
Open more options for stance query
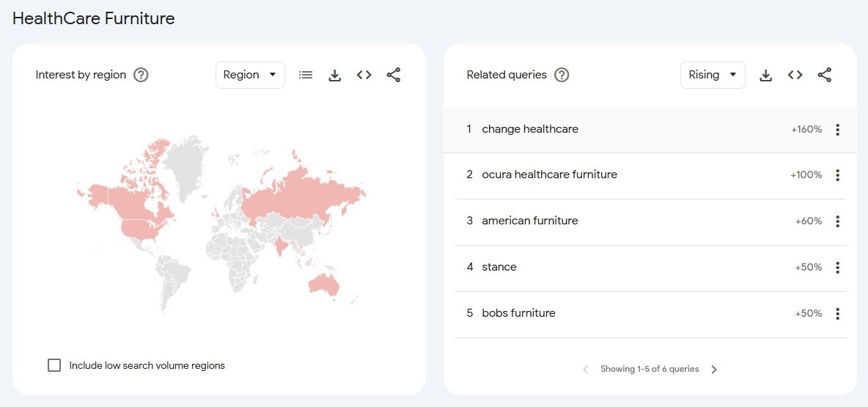(838, 268)
